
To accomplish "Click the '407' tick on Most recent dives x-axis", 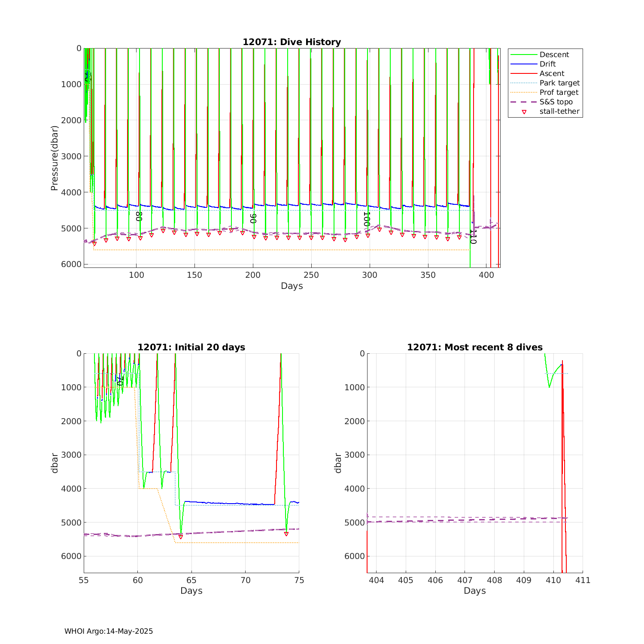I will coord(465,580).
